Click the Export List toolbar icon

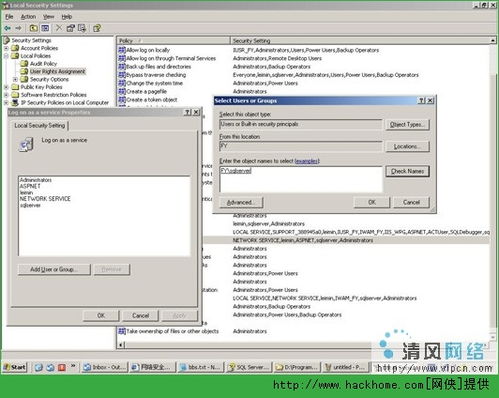coord(82,28)
